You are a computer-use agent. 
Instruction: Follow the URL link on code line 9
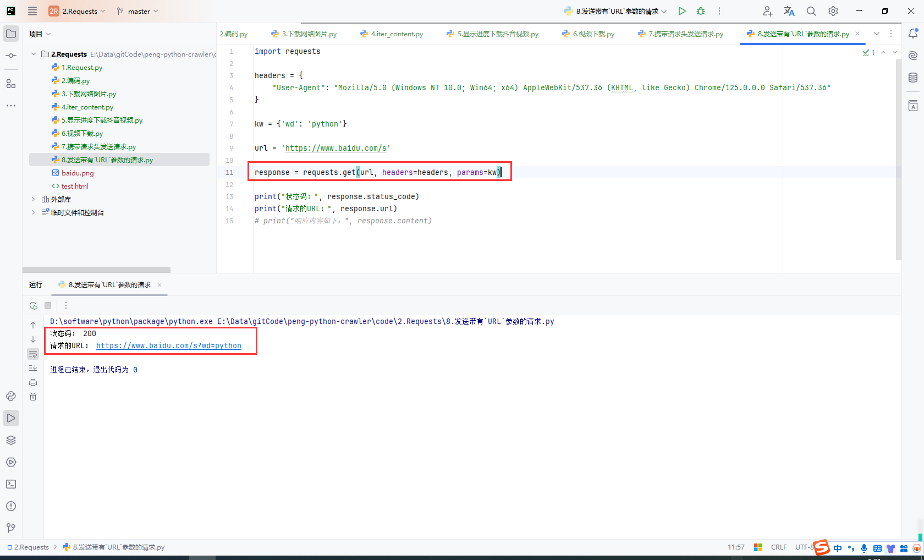[x=336, y=148]
